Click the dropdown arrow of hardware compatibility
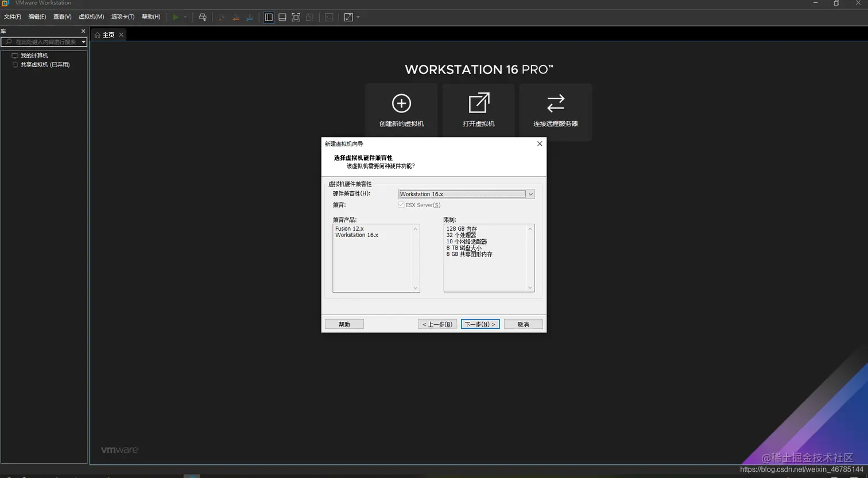 [x=530, y=194]
